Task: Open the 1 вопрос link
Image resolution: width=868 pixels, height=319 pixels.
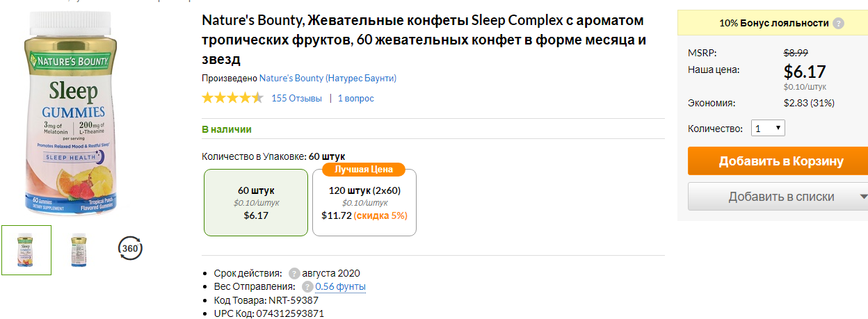Action: 356,99
